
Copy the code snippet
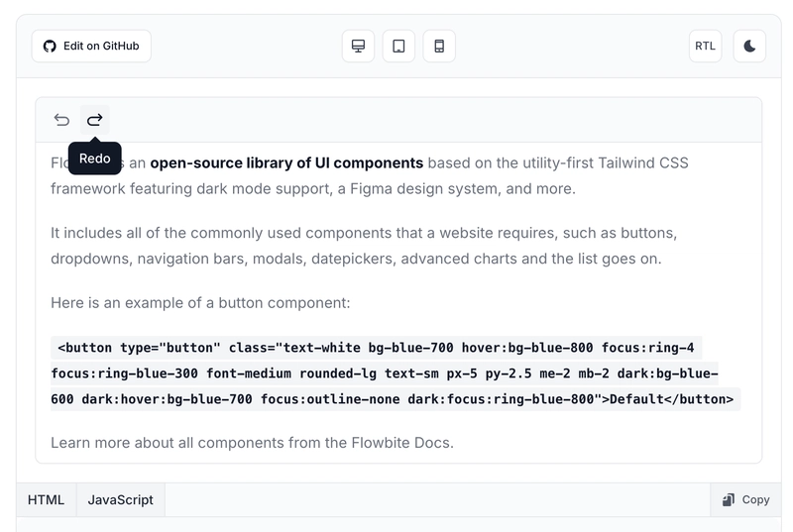tap(746, 499)
